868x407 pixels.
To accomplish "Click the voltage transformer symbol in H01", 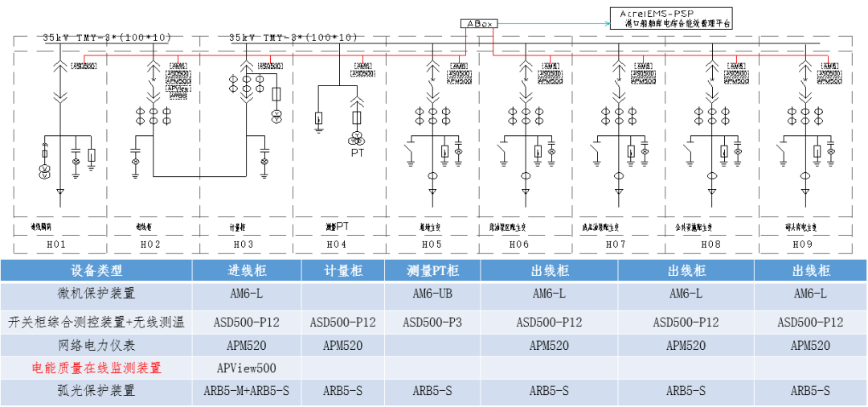I will [x=45, y=171].
